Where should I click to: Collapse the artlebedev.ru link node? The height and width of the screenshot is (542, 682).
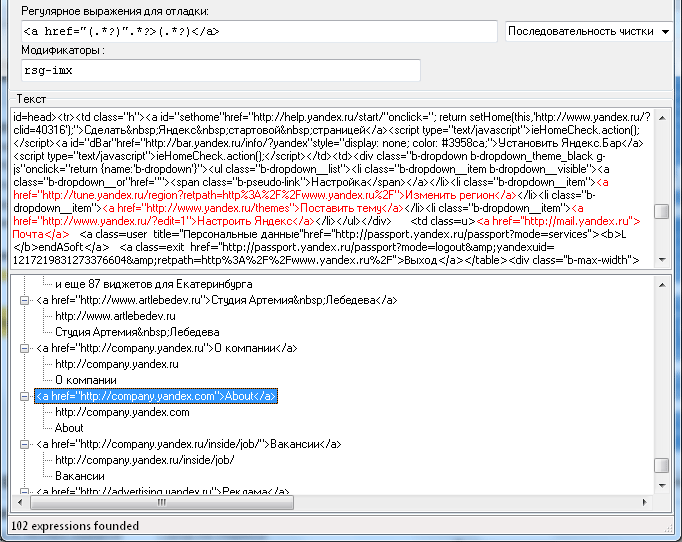25,300
